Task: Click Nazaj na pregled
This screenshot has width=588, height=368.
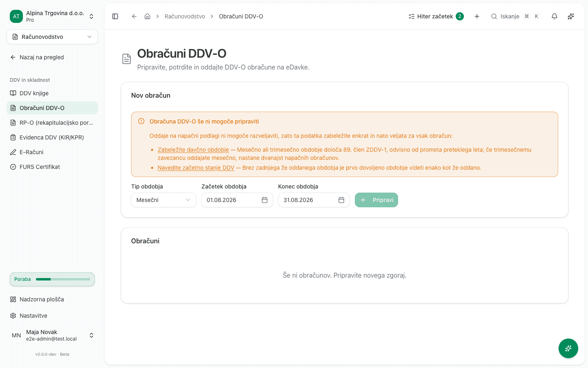Action: pyautogui.click(x=52, y=57)
